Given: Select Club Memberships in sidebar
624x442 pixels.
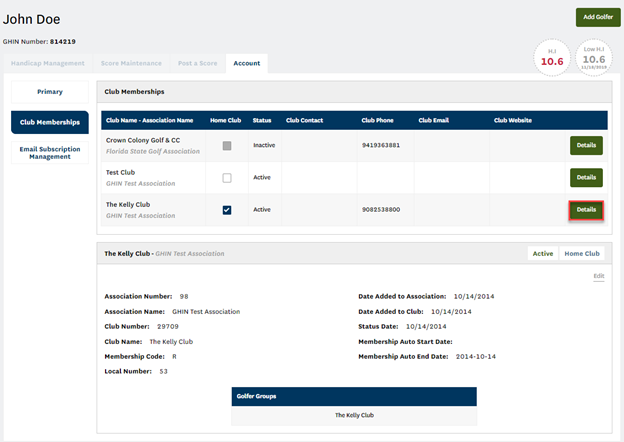Looking at the screenshot, I should 50,122.
